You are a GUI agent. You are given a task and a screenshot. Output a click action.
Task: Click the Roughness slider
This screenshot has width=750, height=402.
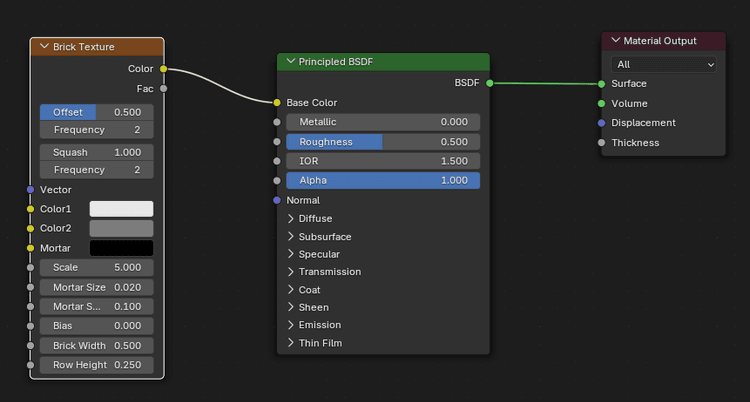point(383,142)
